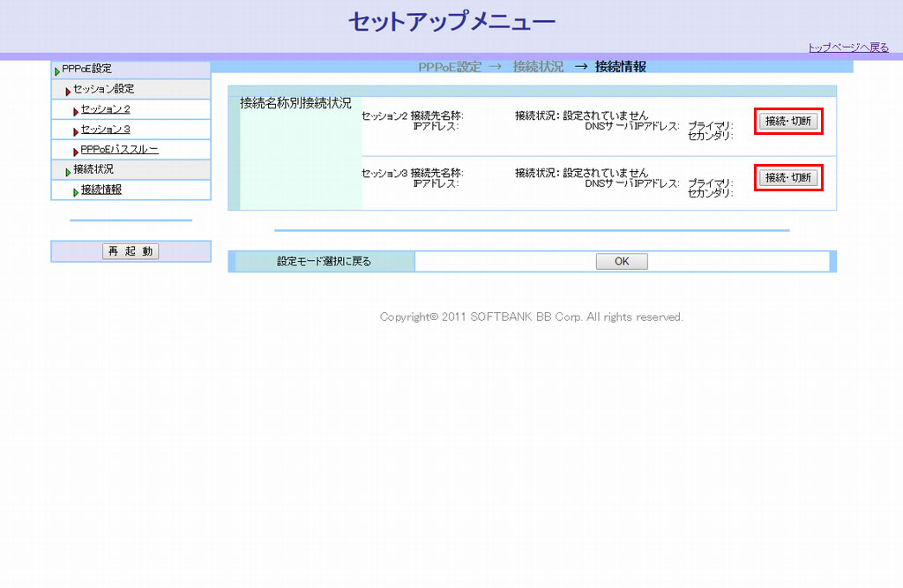Open the セッション3 settings link
The width and height of the screenshot is (903, 588).
[106, 130]
